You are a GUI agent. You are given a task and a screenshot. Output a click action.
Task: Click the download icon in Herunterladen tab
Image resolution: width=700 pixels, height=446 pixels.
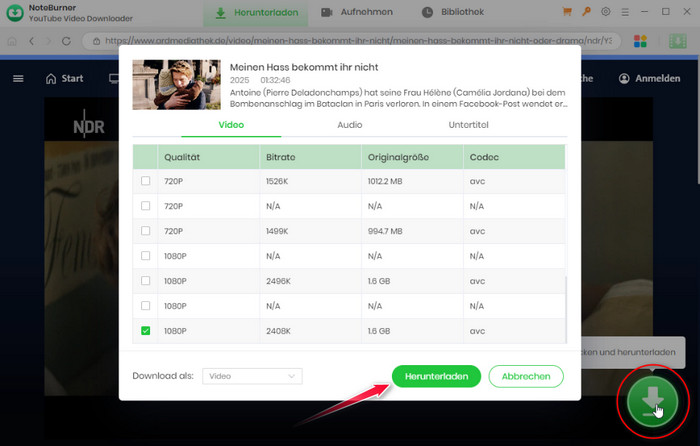(221, 13)
